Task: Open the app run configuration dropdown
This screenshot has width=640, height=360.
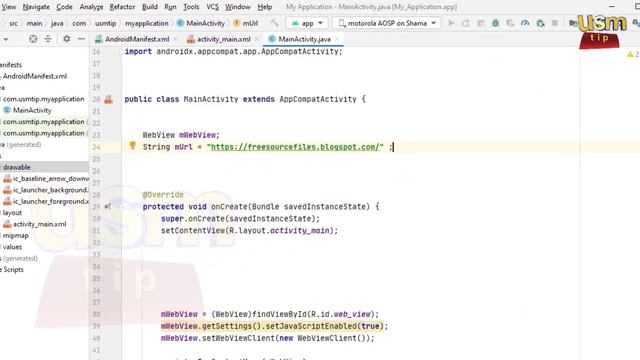Action: [307, 23]
